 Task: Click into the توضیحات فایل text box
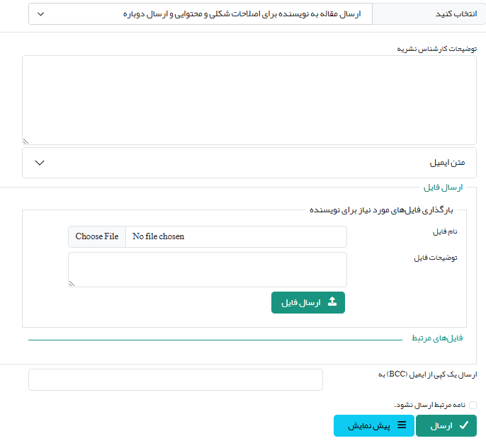coord(208,270)
